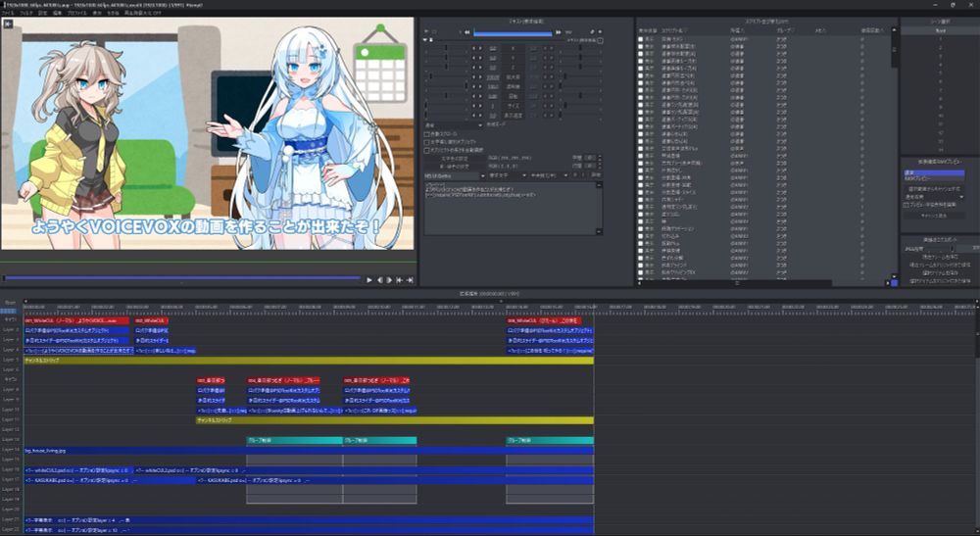The width and height of the screenshot is (980, 536).
Task: Click the 透明度 parameter button
Action: pos(514,87)
